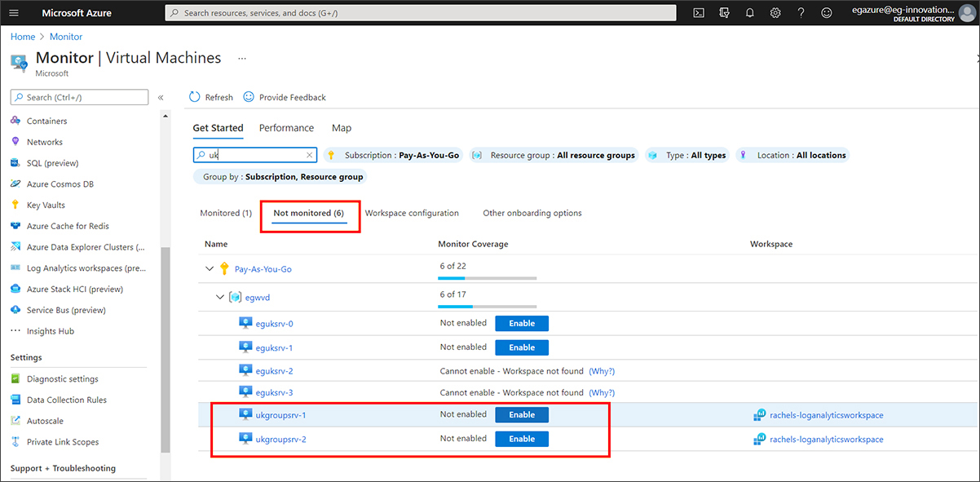The height and width of the screenshot is (482, 980).
Task: Switch to the Map tab
Action: tap(342, 128)
